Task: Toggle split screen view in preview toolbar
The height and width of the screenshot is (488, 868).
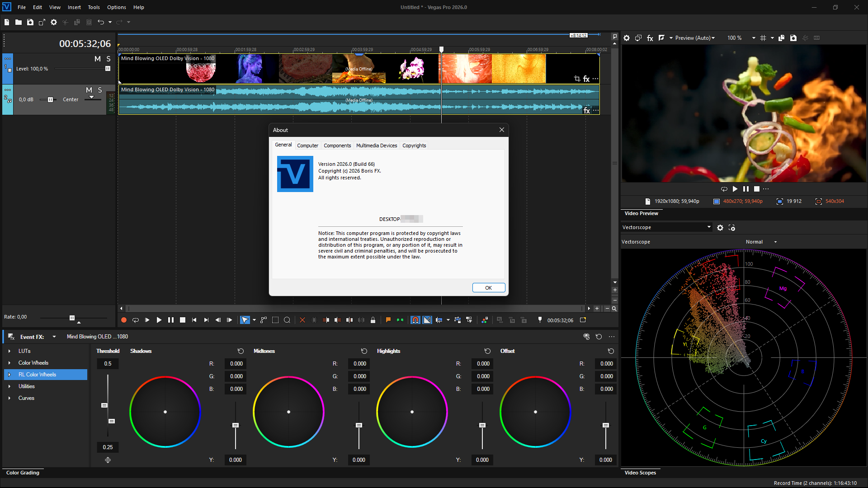Action: tap(661, 38)
